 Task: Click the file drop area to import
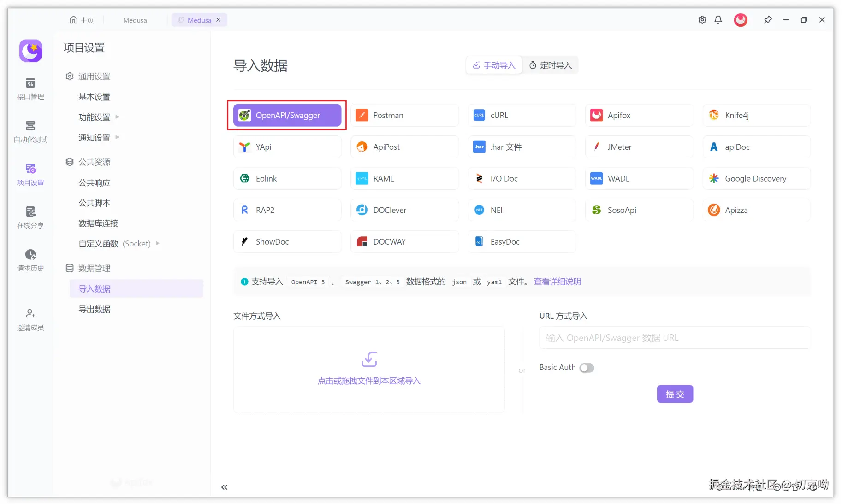pos(369,370)
